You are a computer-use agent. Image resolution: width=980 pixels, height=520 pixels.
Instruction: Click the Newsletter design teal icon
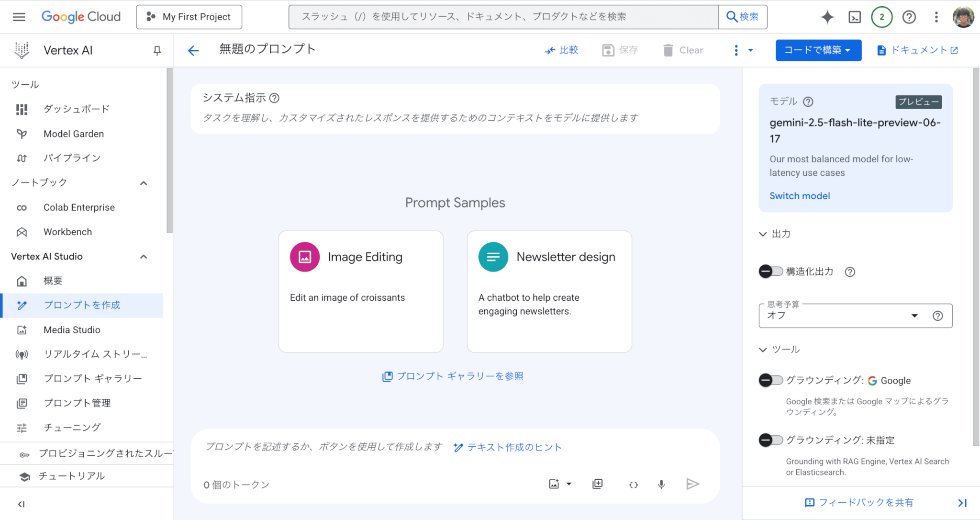coord(493,257)
